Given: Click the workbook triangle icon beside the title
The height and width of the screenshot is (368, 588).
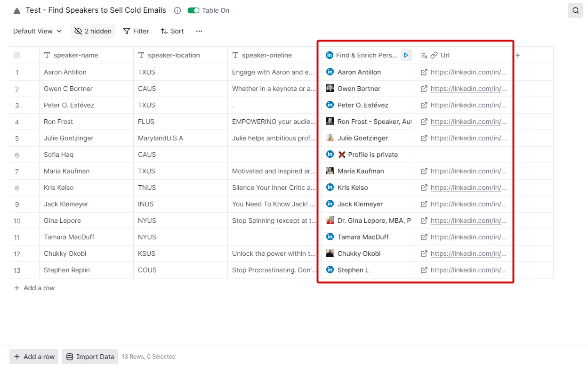Looking at the screenshot, I should point(17,10).
